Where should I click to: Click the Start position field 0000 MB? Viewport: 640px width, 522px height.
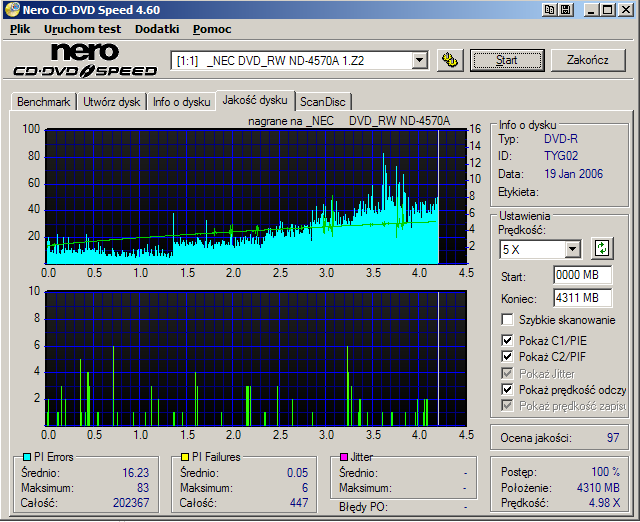pyautogui.click(x=583, y=275)
